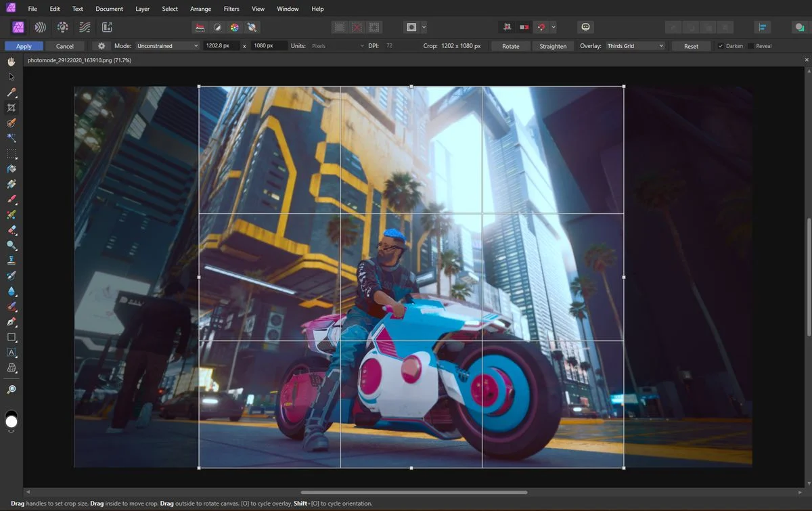
Task: Select the Dodge Brush tool
Action: [x=12, y=245]
